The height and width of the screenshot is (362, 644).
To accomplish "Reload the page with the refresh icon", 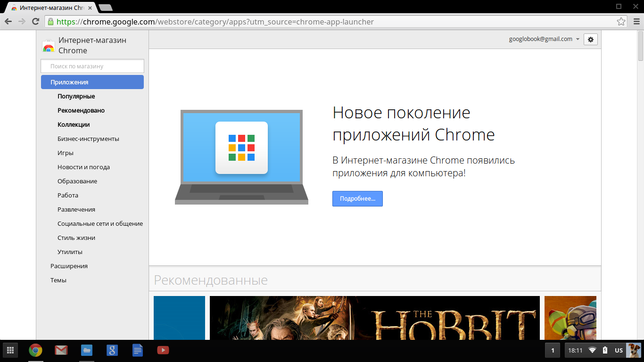I will click(x=35, y=22).
